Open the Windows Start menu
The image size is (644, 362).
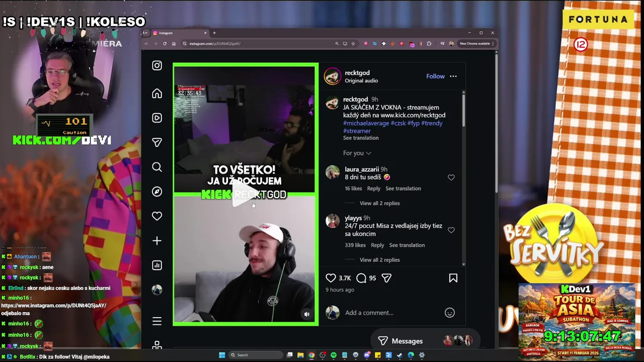coord(222,355)
